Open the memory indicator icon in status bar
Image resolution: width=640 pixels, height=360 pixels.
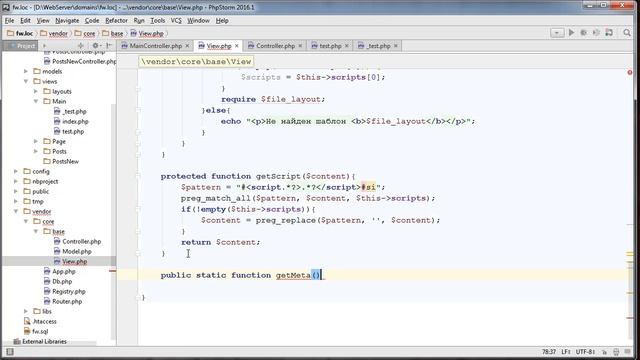[627, 352]
